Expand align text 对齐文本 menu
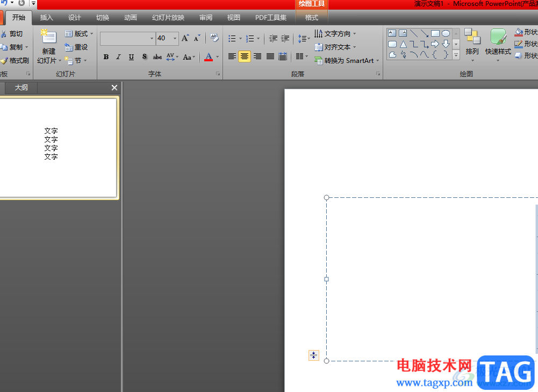The image size is (538, 392). 335,47
